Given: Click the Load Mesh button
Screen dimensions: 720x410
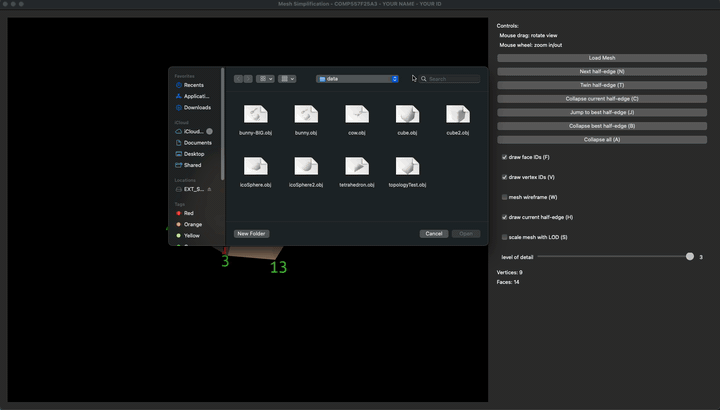Looking at the screenshot, I should pos(602,58).
